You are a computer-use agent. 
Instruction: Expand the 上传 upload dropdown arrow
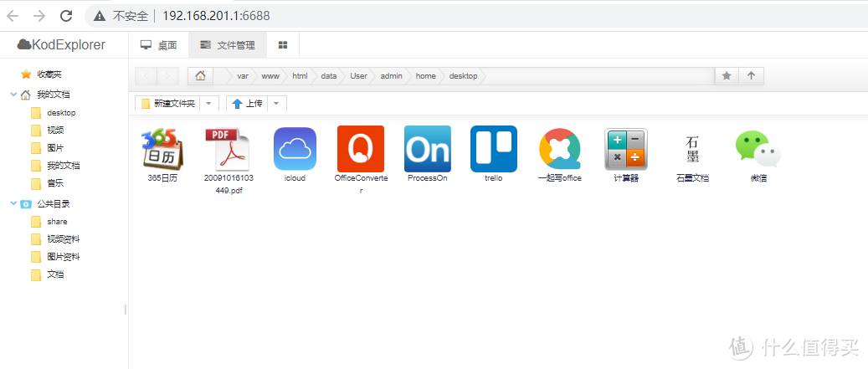click(x=277, y=104)
